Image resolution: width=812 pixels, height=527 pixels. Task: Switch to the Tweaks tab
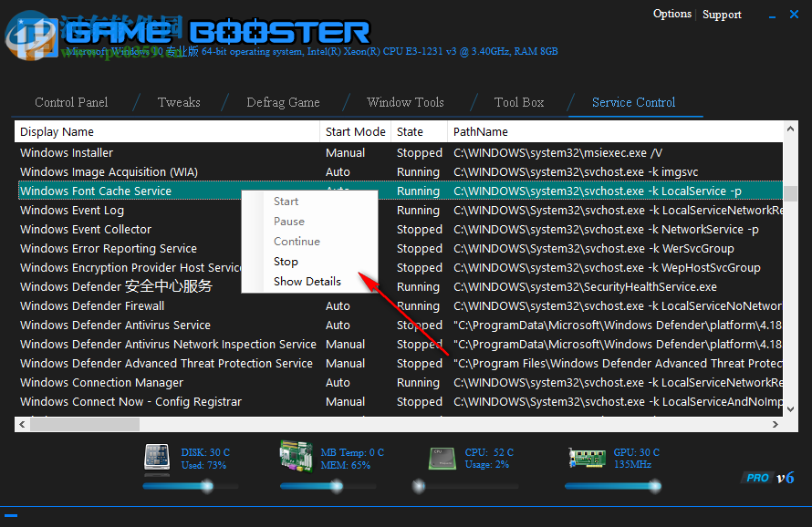tap(179, 102)
